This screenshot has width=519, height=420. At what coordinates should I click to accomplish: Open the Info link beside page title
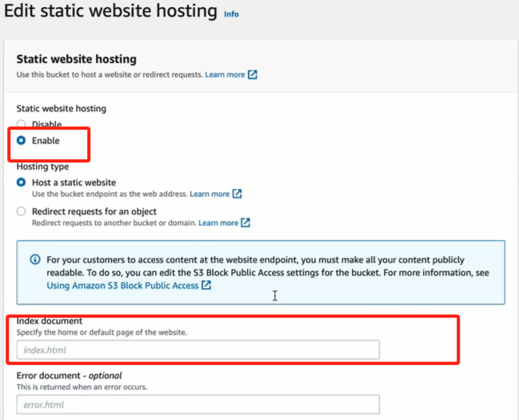click(x=231, y=14)
